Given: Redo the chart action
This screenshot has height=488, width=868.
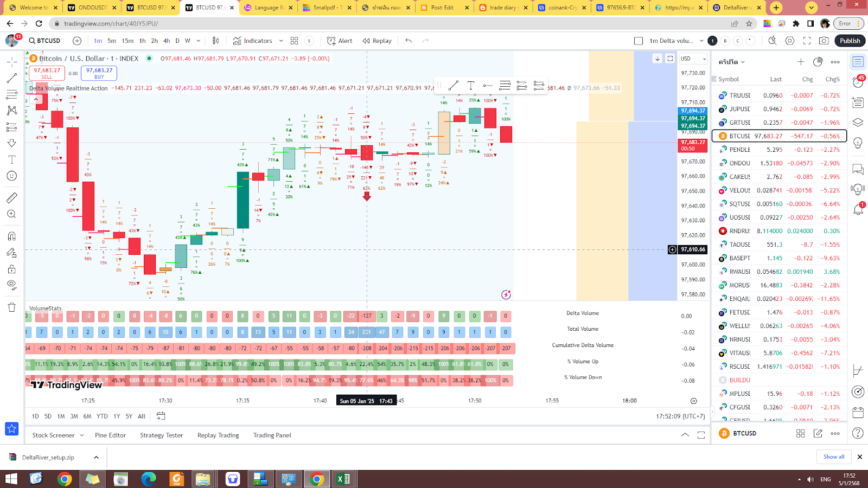Looking at the screenshot, I should click(425, 41).
